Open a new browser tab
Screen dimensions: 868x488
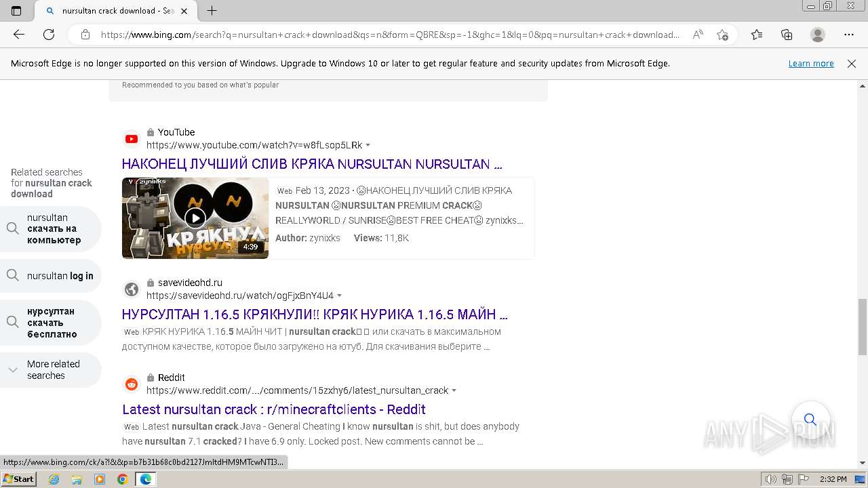coord(212,11)
